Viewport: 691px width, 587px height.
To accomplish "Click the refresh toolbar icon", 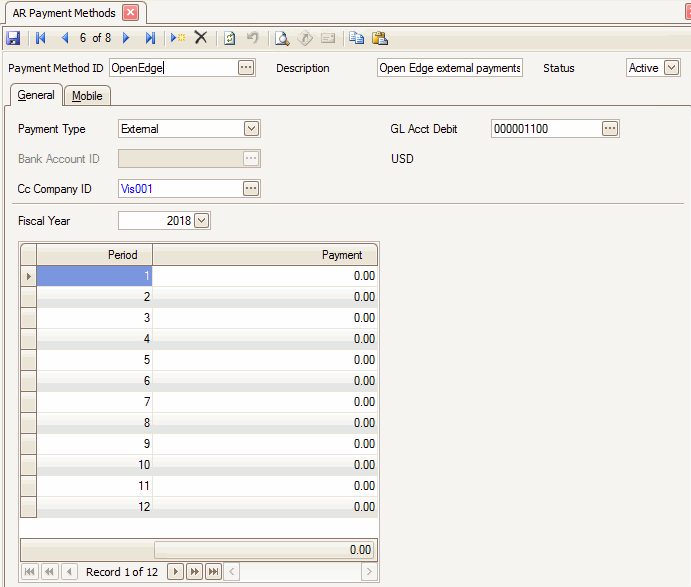I will (229, 38).
